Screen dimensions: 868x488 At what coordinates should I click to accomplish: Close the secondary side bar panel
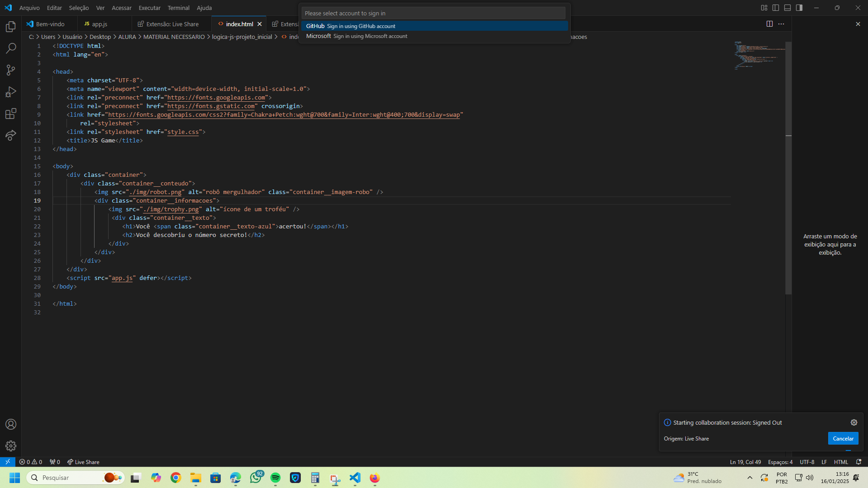858,24
